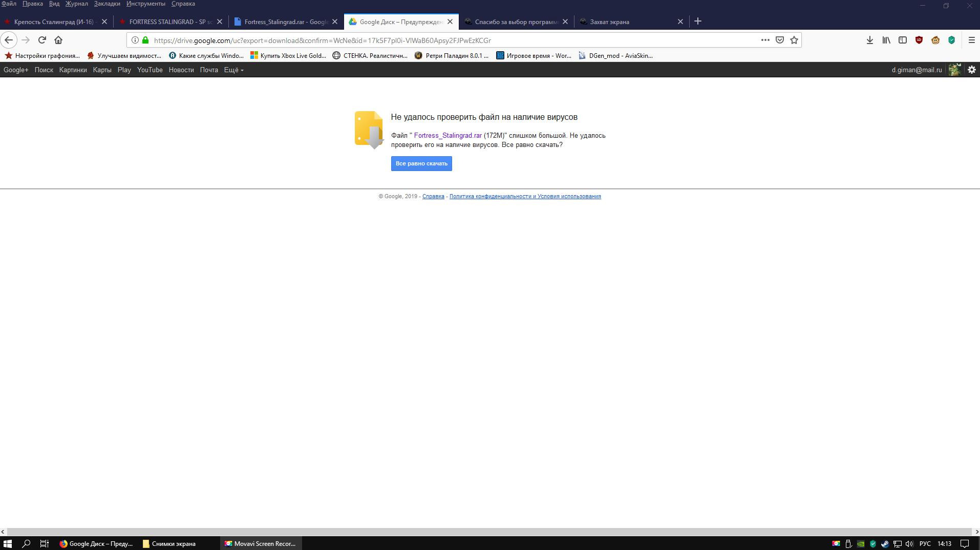The height and width of the screenshot is (550, 980).
Task: Click the d.giman@mail.ru account email
Action: (917, 70)
